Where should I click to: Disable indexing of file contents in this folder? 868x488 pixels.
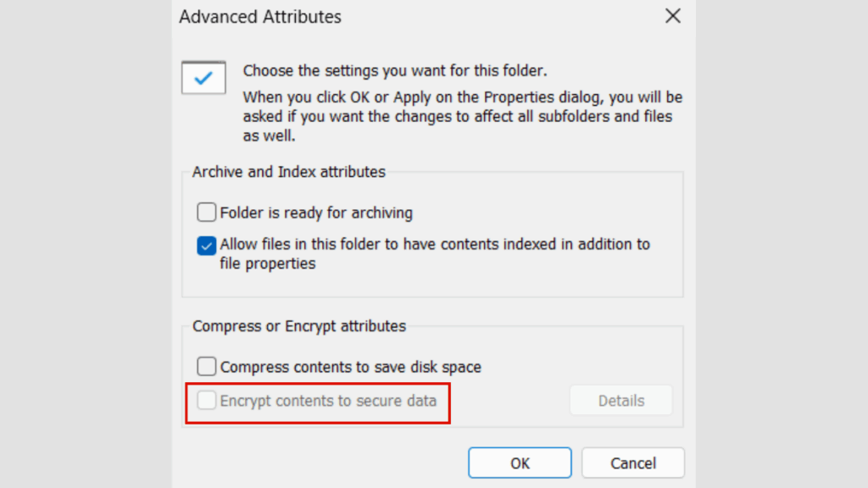(x=206, y=245)
